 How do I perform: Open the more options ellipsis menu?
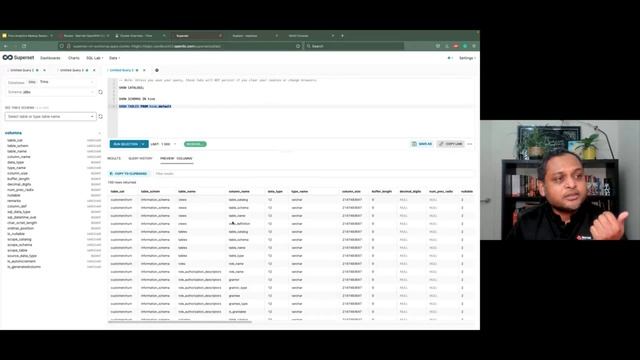coord(470,144)
